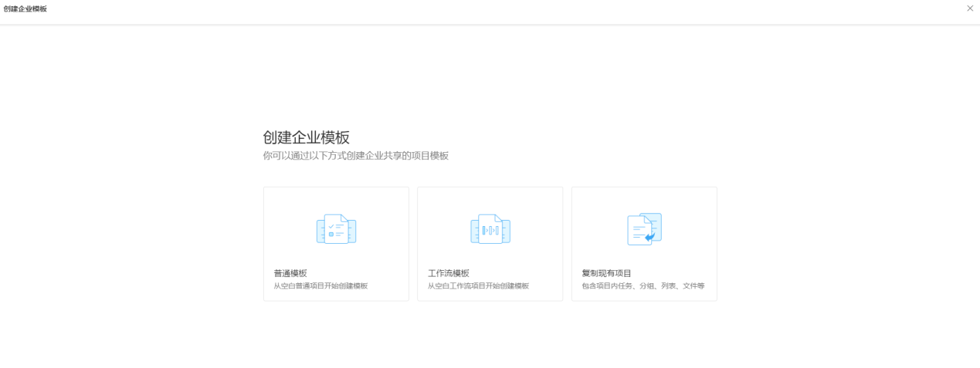Click the 创建企业模板 window title text

pyautogui.click(x=25, y=8)
